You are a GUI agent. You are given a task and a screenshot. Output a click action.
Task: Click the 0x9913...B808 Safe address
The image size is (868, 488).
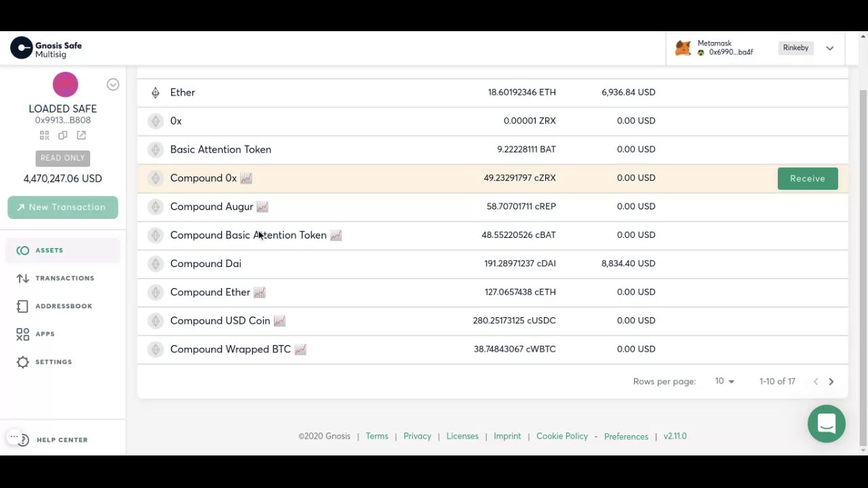[62, 121]
